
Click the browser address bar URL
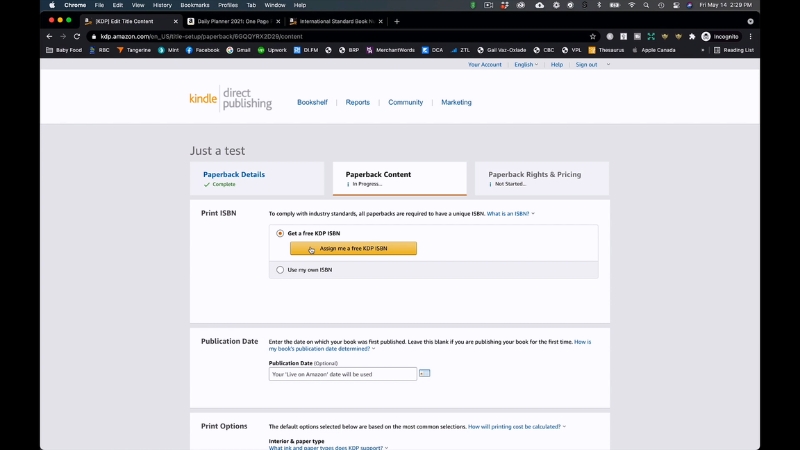[202, 36]
